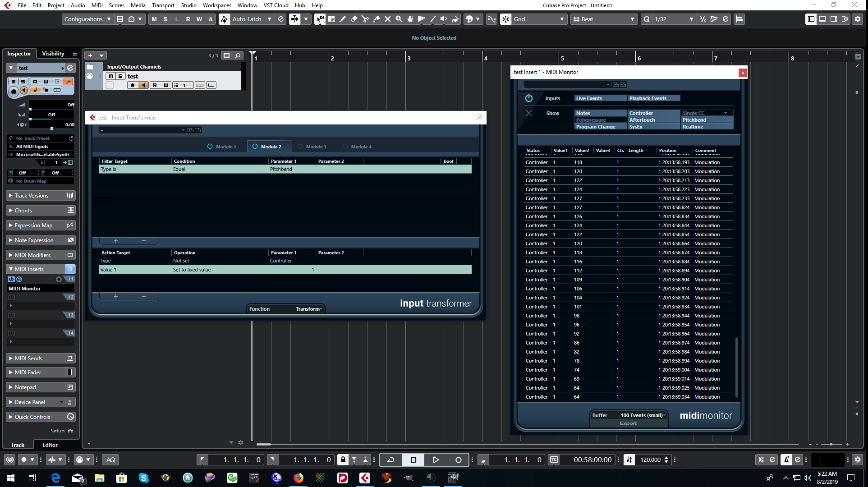Open the Export button in MIDI Monitor
The height and width of the screenshot is (487, 868).
click(628, 423)
